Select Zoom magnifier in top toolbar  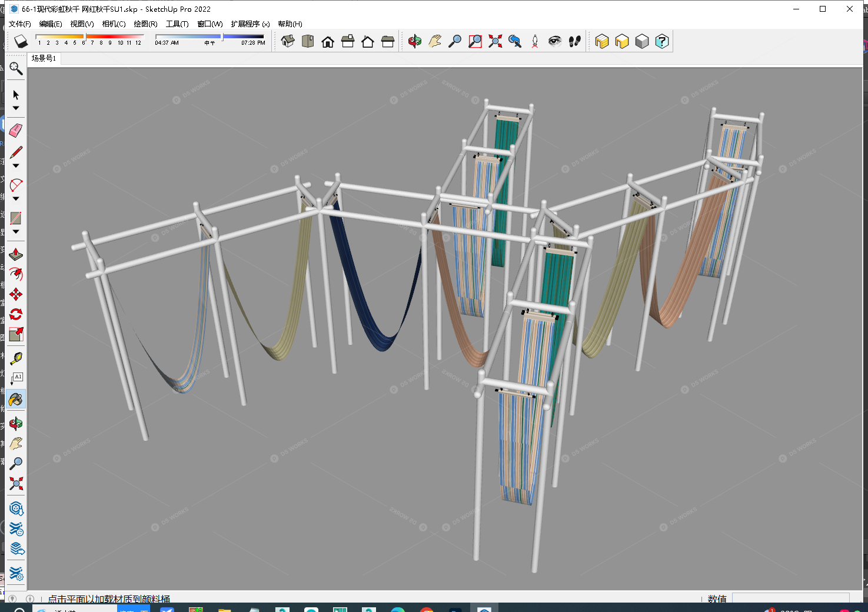point(455,41)
